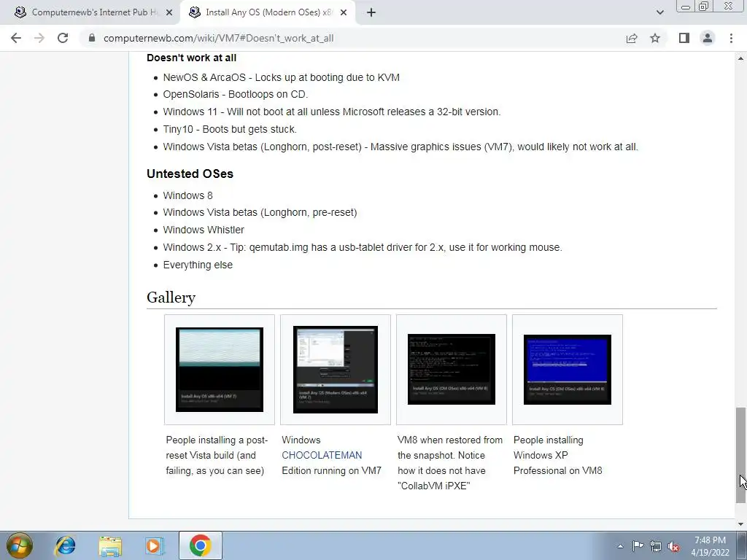Go back to the previous page
The width and height of the screenshot is (747, 560).
click(x=16, y=38)
